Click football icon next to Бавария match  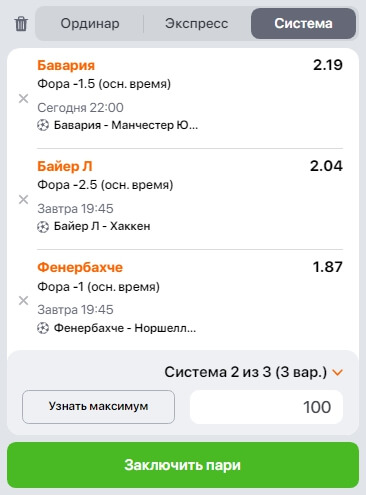[x=43, y=125]
